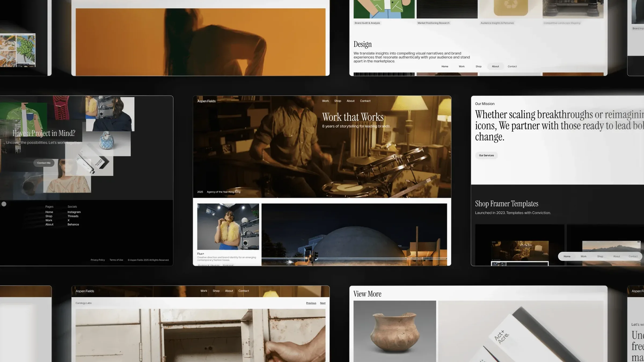This screenshot has width=644, height=362.
Task: Click Work under the footer Pages column
Action: pyautogui.click(x=49, y=220)
